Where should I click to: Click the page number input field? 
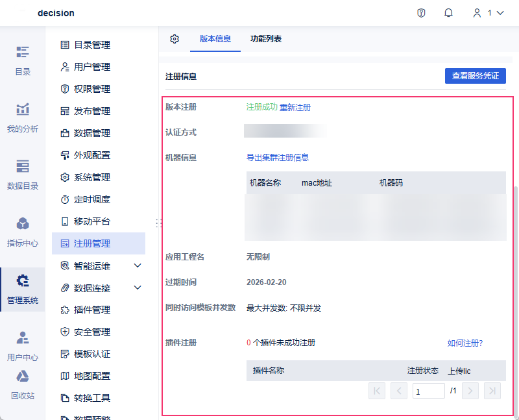coord(429,391)
